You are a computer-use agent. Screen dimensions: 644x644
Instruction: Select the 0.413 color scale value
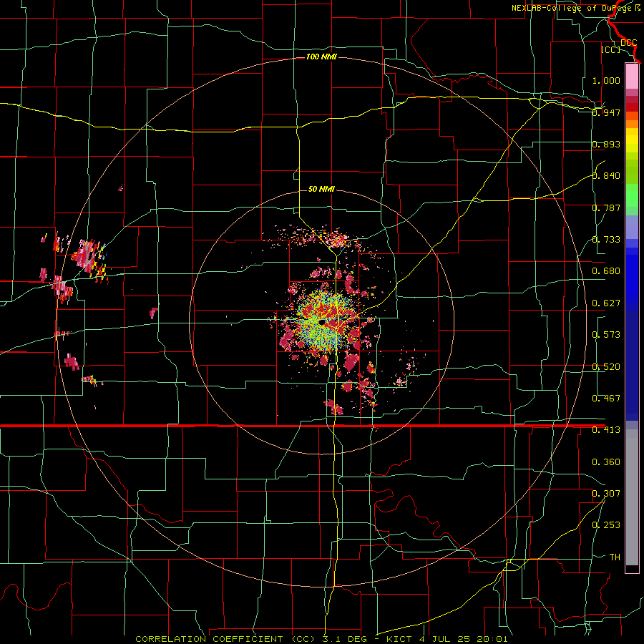(x=606, y=430)
